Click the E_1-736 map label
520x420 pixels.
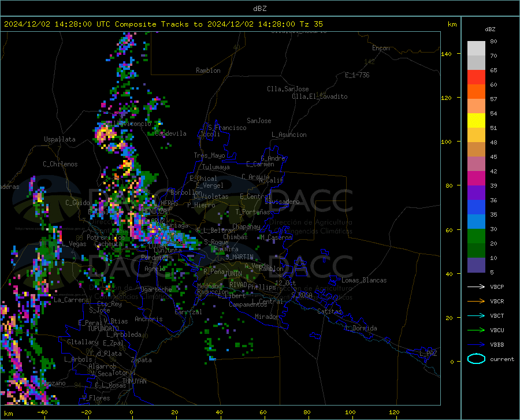357,75
